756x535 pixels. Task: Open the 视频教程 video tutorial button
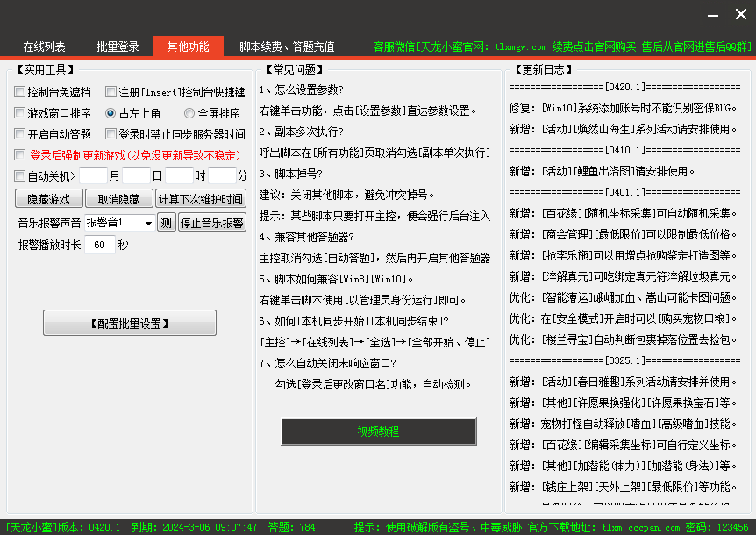(x=379, y=432)
